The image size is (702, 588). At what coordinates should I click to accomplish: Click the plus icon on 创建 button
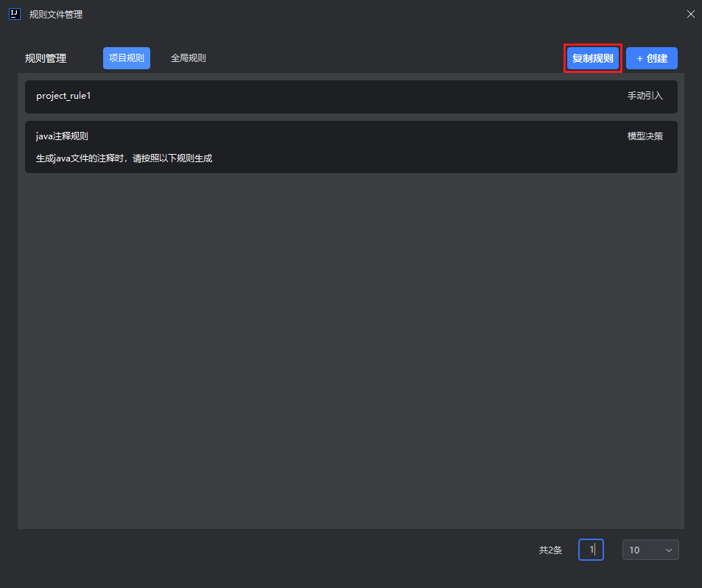pyautogui.click(x=639, y=58)
